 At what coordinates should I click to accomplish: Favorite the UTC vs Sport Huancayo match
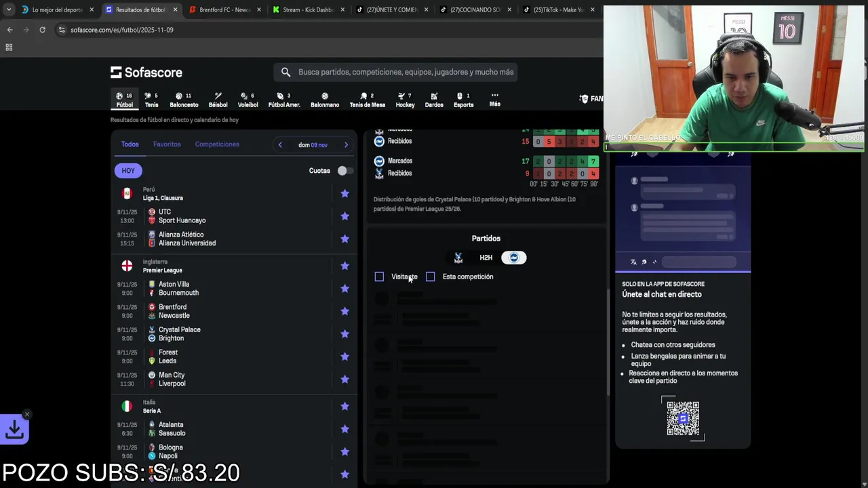(344, 216)
